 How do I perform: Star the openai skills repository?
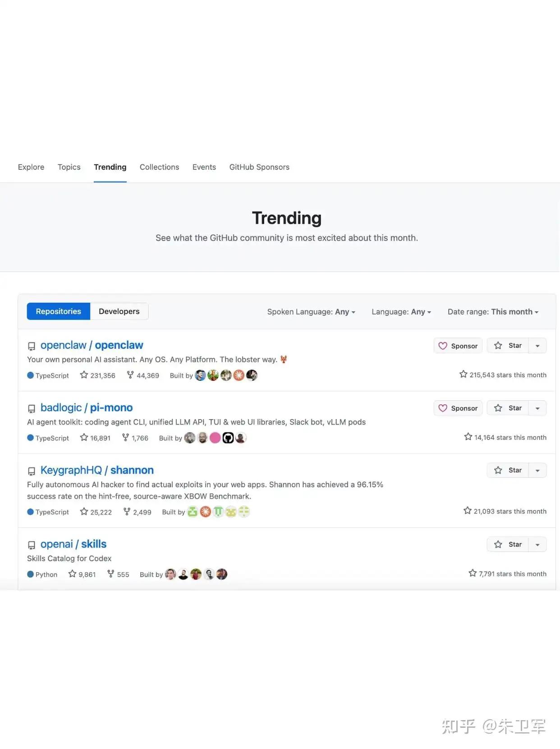[508, 544]
